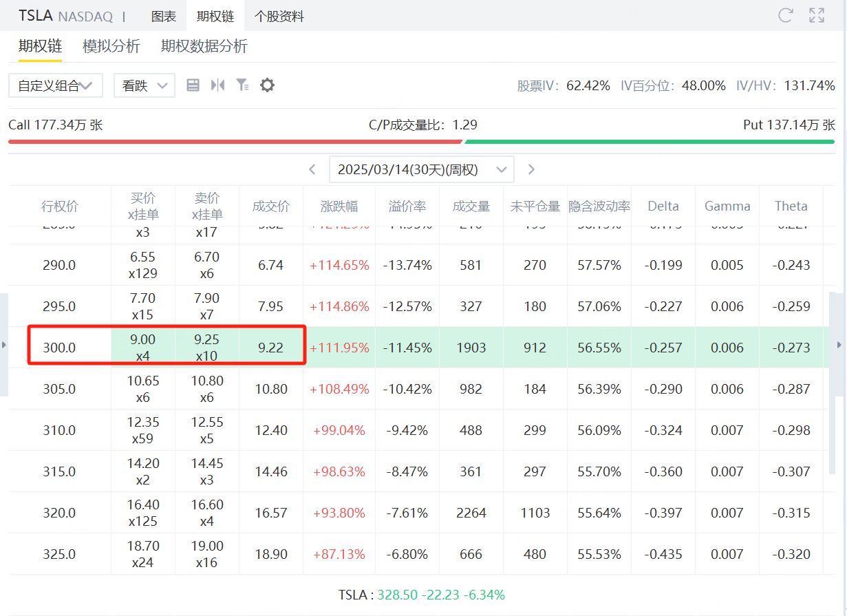Click the 买价 x挂单 column header
The height and width of the screenshot is (616, 847).
coord(143,206)
